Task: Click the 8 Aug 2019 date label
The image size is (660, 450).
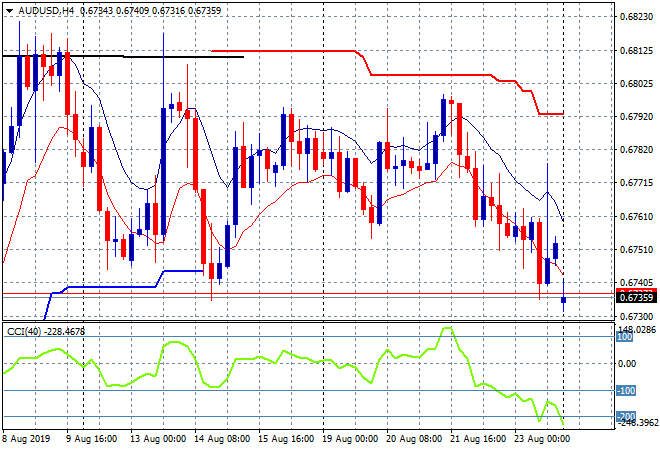Action: (x=26, y=439)
